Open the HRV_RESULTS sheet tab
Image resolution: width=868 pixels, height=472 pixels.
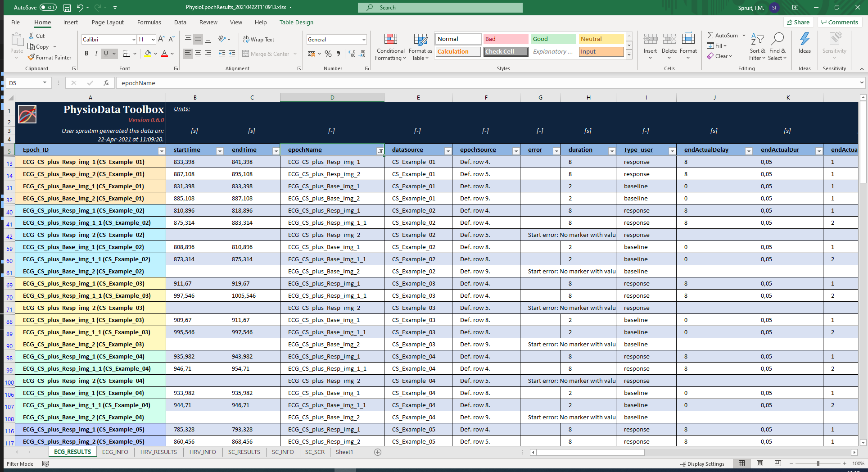(158, 452)
